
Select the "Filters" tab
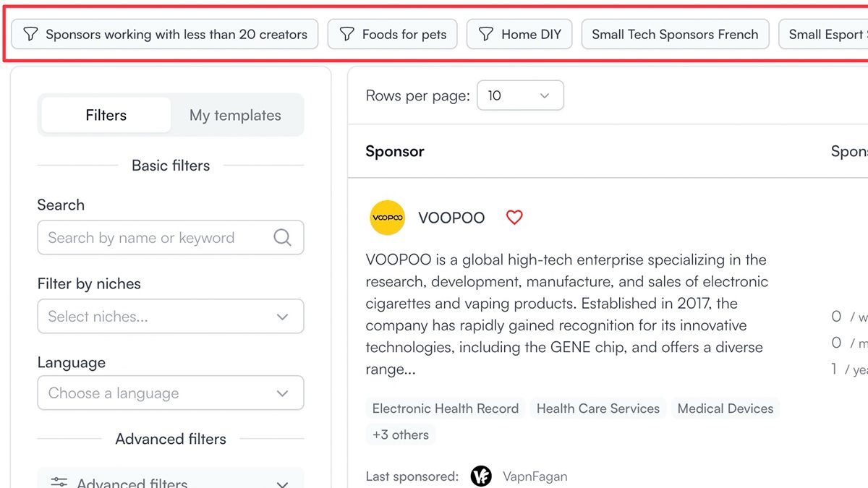105,114
